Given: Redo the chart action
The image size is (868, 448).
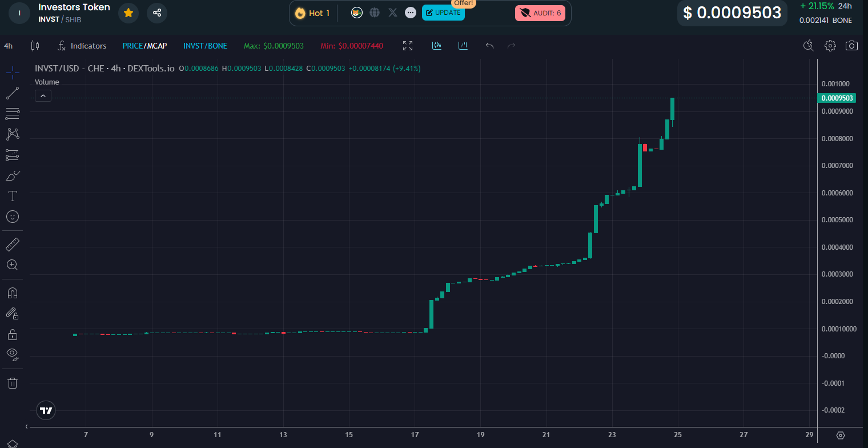Looking at the screenshot, I should [512, 46].
